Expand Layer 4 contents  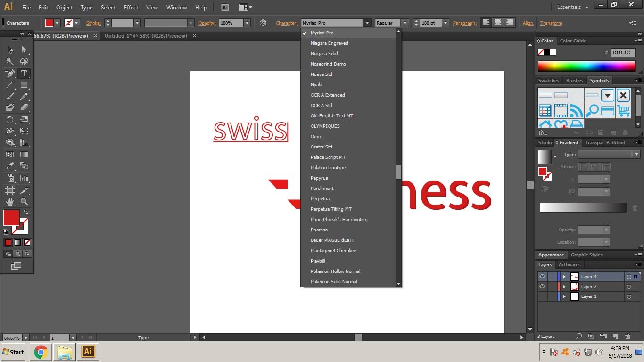(x=564, y=277)
